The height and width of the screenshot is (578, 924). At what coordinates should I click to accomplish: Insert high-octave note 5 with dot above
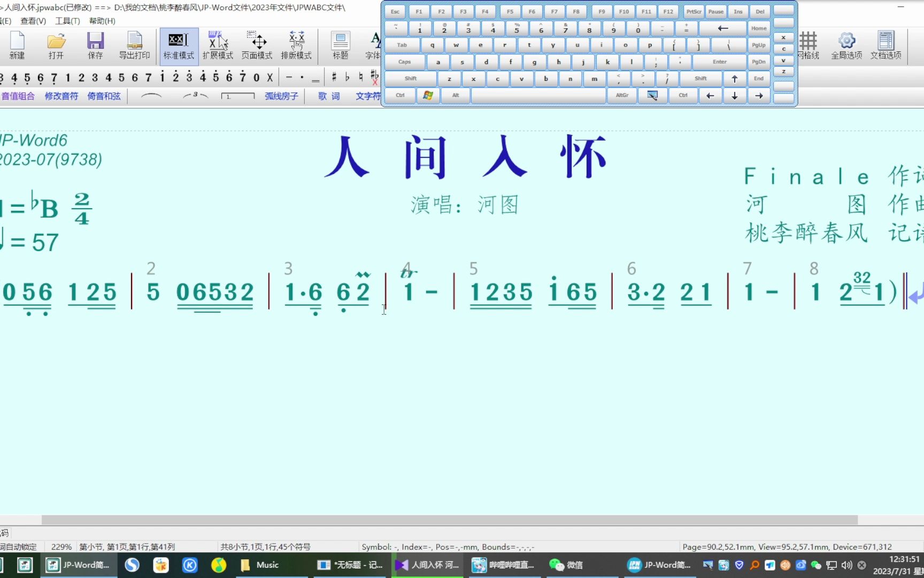tap(216, 77)
